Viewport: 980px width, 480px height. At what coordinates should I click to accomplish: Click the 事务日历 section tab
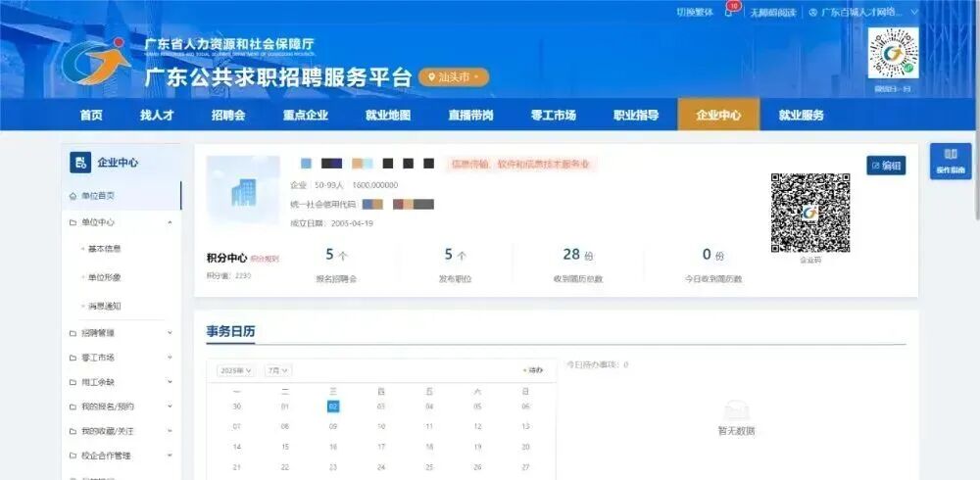(x=230, y=332)
